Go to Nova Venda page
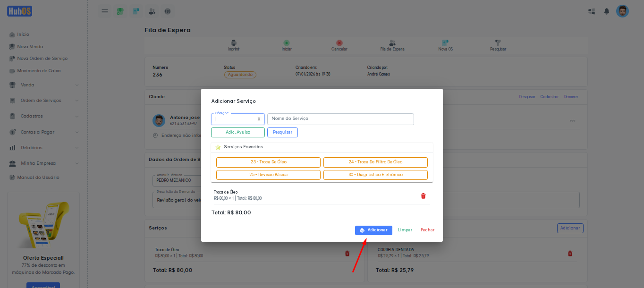 (30, 47)
